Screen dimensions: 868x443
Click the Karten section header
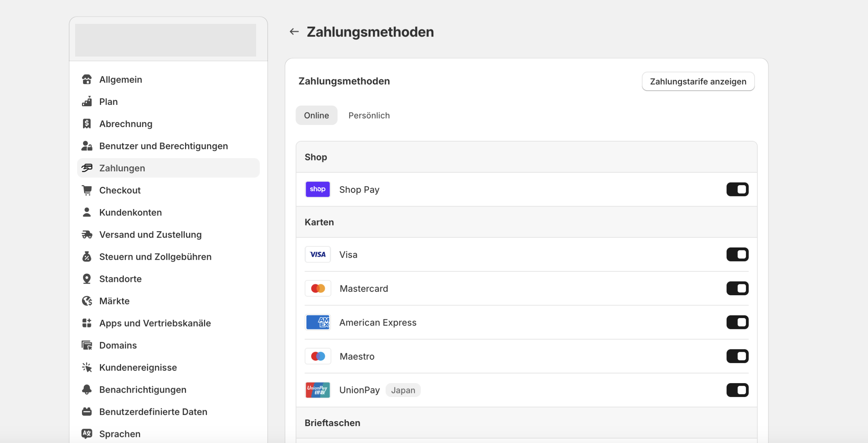(527, 222)
